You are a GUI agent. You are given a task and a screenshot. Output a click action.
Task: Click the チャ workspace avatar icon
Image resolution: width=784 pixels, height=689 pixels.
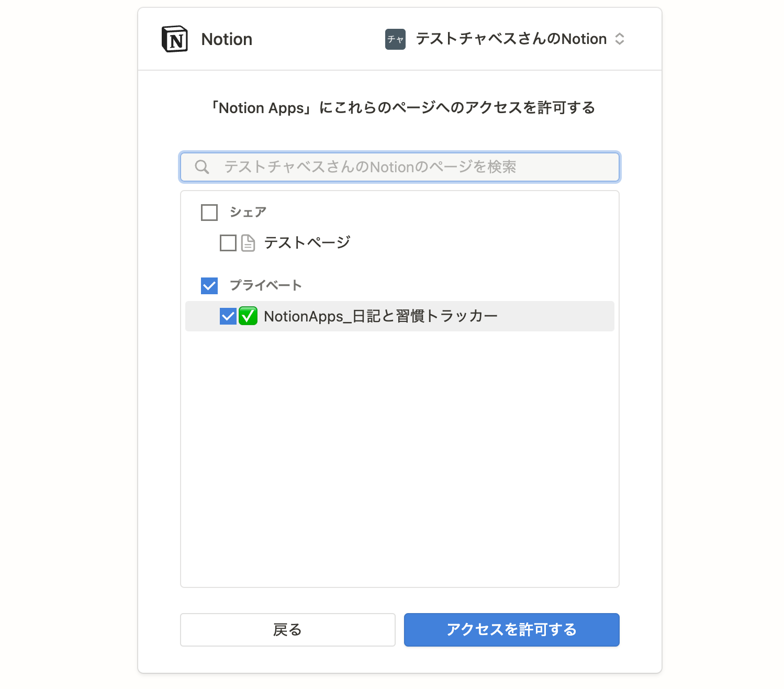395,39
